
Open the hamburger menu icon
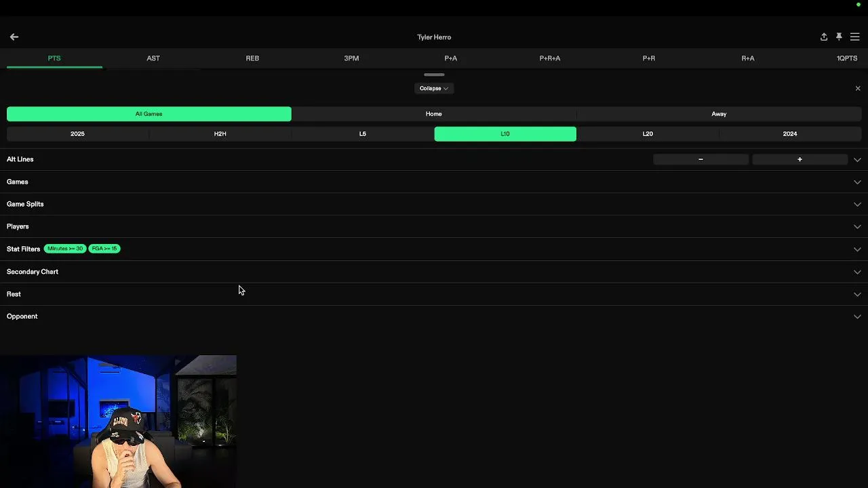(x=854, y=37)
